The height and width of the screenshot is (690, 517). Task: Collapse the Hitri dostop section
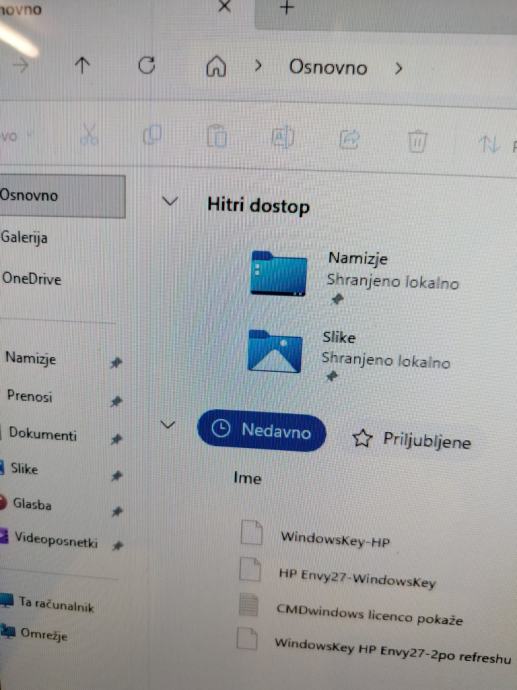tap(170, 201)
